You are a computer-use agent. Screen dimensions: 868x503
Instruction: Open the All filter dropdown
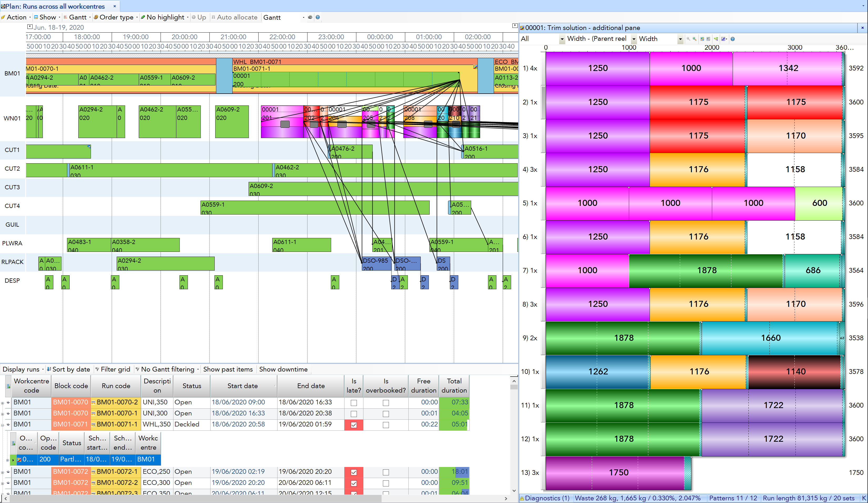click(x=562, y=39)
